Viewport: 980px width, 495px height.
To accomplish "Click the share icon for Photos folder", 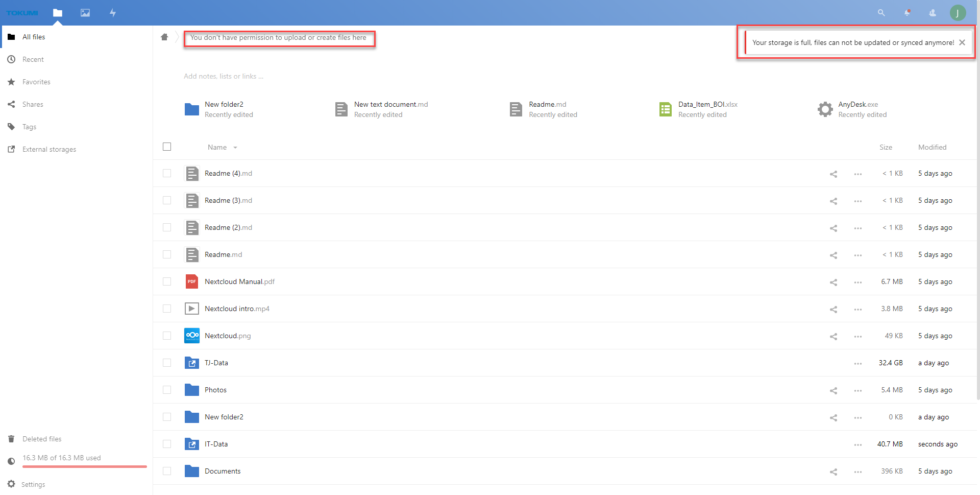I will point(833,390).
